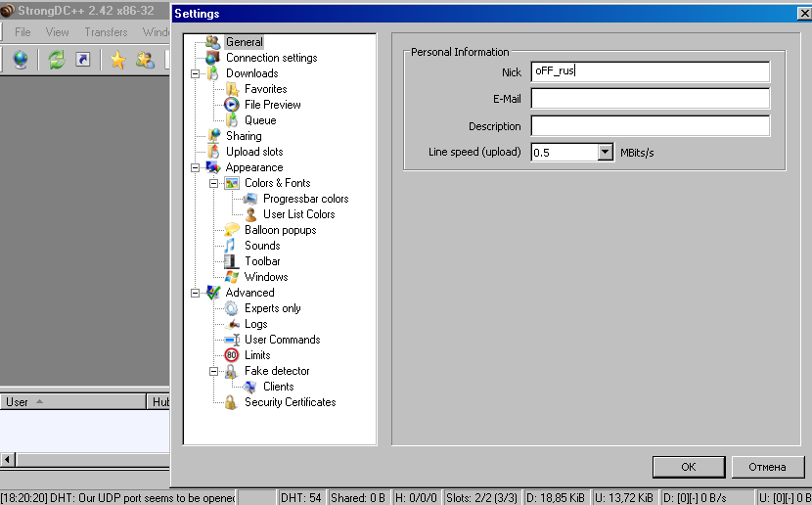Open the View menu
Viewport: 812px width, 505px height.
[x=57, y=32]
